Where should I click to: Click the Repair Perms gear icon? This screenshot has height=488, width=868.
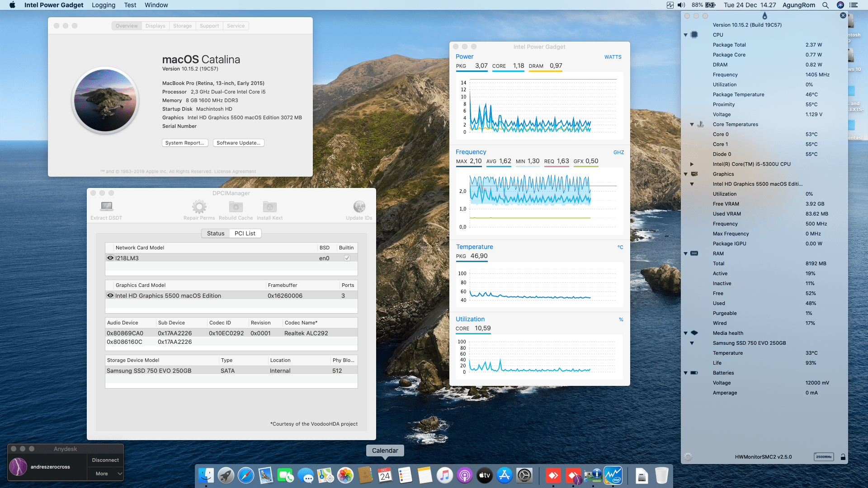(x=199, y=206)
